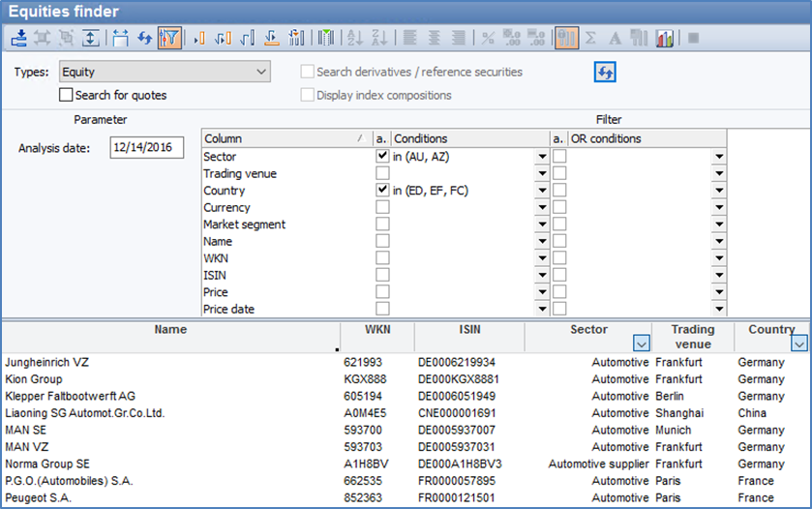
Task: Click the sigma sum toolbar icon
Action: [x=590, y=39]
